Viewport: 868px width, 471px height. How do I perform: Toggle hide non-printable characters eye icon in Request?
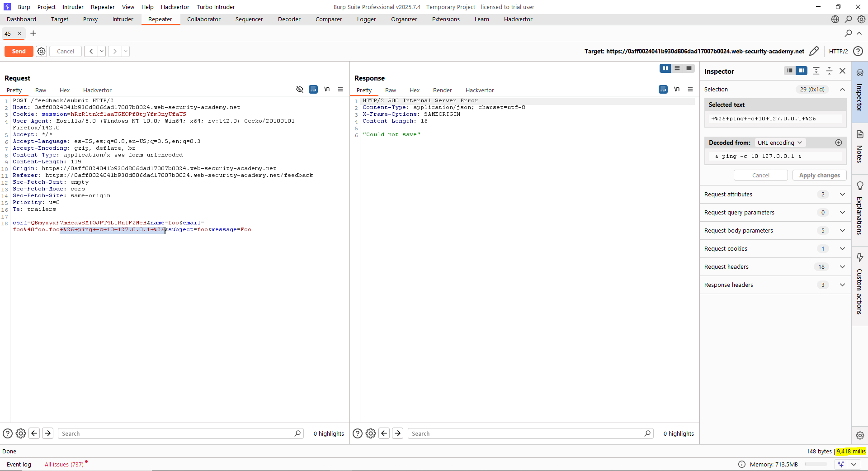299,89
